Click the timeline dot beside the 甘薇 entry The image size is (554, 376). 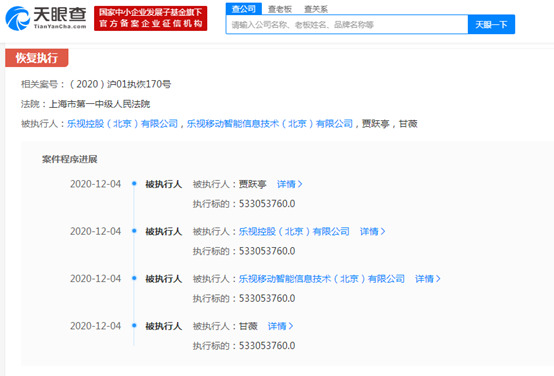(x=134, y=325)
